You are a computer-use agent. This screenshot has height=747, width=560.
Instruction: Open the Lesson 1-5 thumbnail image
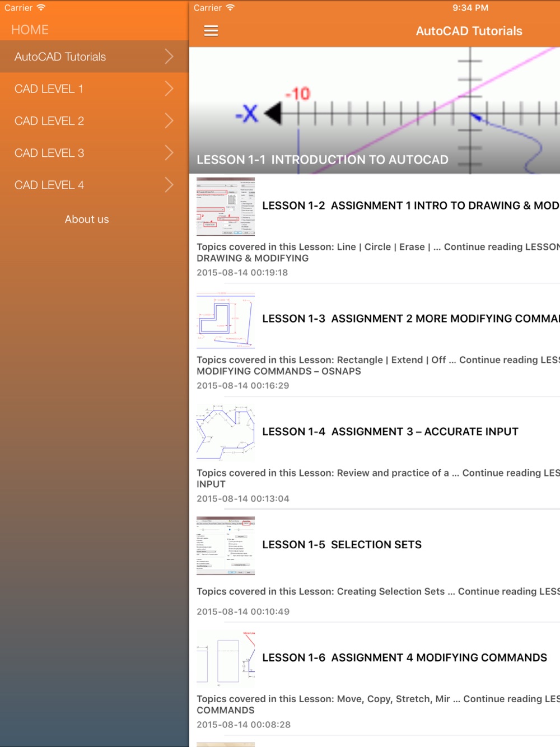pos(226,546)
